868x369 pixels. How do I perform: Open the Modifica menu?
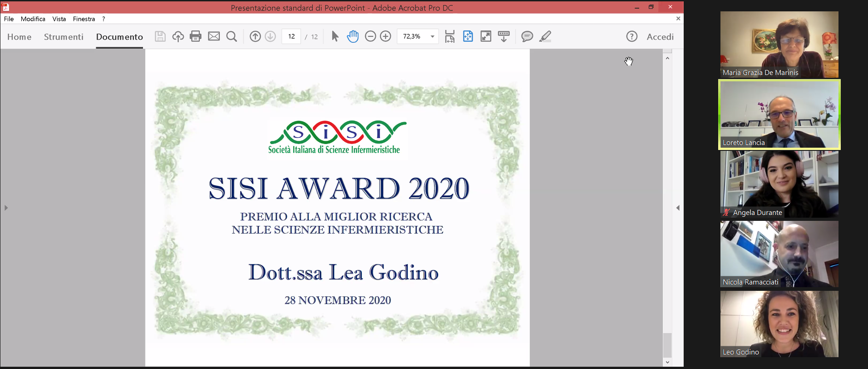coord(33,19)
